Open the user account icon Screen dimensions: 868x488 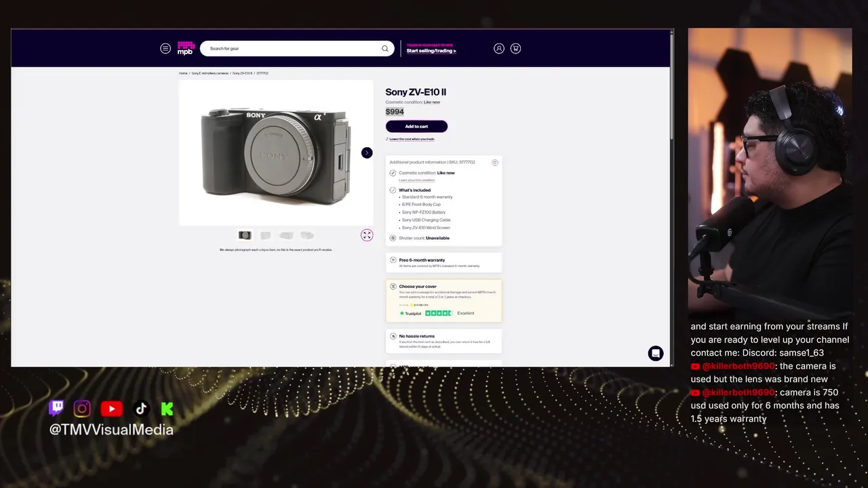(499, 48)
